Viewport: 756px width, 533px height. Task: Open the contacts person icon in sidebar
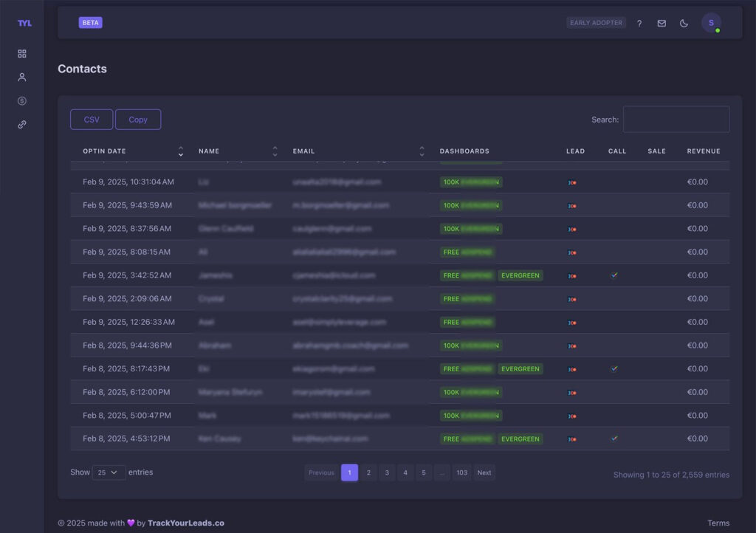(22, 77)
